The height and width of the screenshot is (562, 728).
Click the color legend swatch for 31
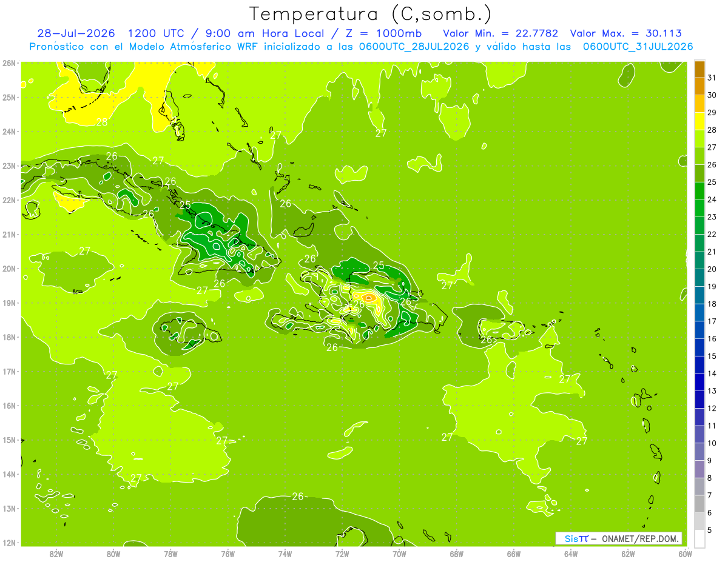pyautogui.click(x=699, y=70)
